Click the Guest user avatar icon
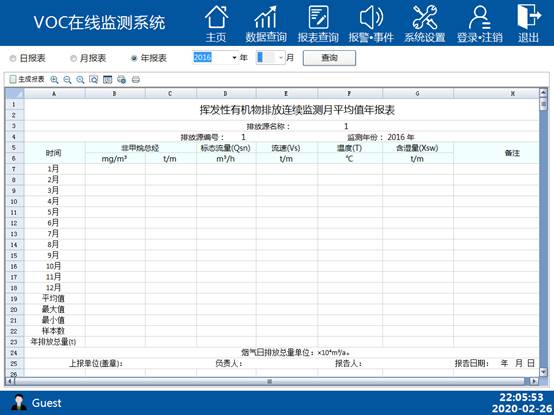 click(x=18, y=403)
